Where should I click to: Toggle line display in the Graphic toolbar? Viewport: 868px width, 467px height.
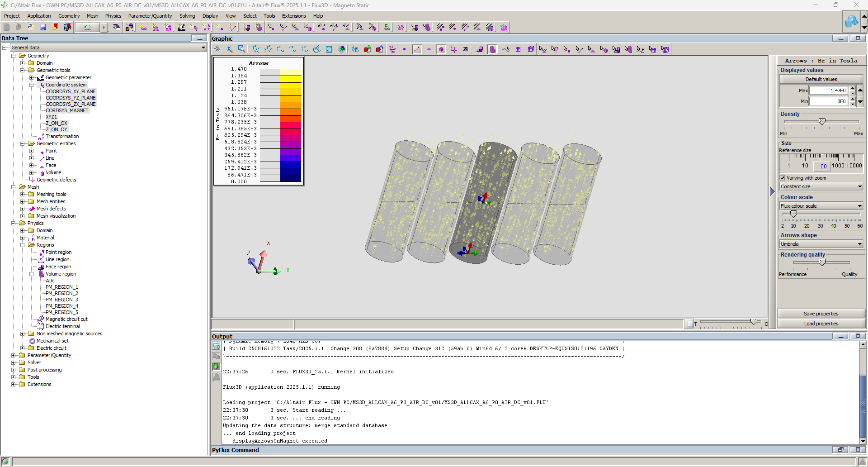(x=416, y=49)
